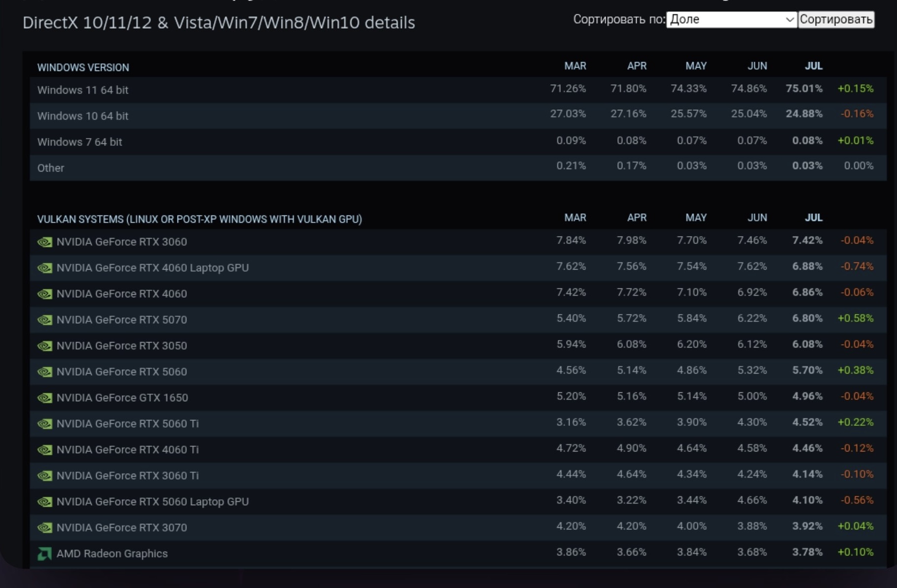Click 'NVIDIA GeForce RTX 3060 Ti' text
This screenshot has width=897, height=588.
click(128, 476)
